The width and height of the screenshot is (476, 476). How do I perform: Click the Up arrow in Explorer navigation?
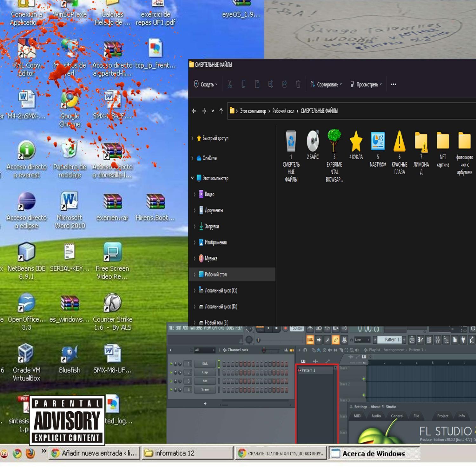coord(221,111)
